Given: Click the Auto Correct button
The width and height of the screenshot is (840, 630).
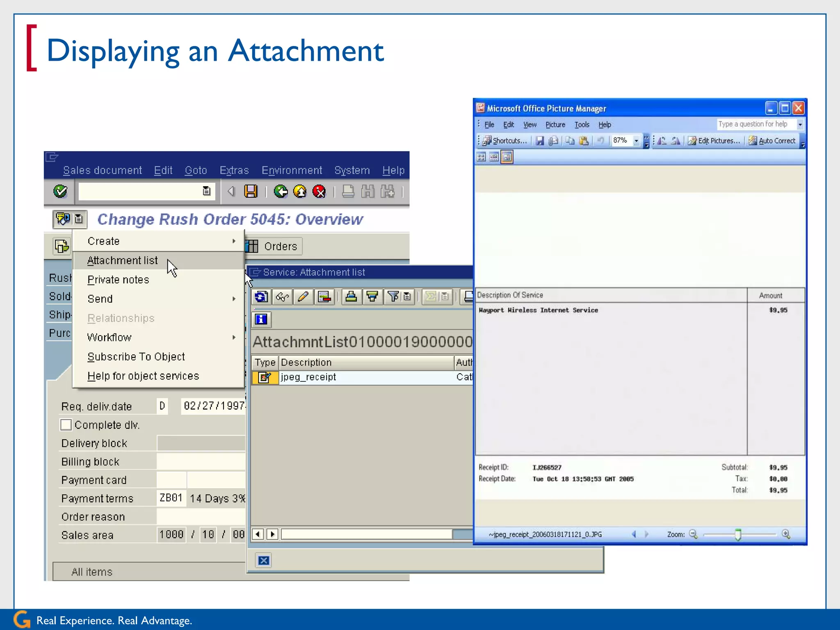Looking at the screenshot, I should [x=772, y=141].
